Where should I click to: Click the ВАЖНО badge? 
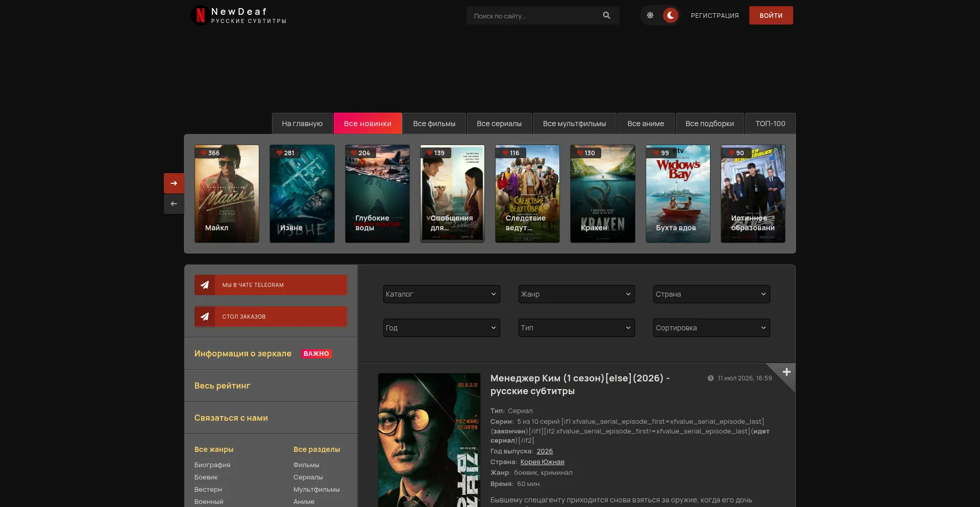point(316,353)
